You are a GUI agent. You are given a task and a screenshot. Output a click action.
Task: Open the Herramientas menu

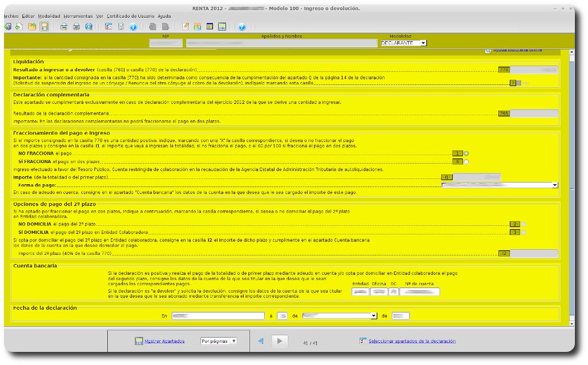coord(78,15)
